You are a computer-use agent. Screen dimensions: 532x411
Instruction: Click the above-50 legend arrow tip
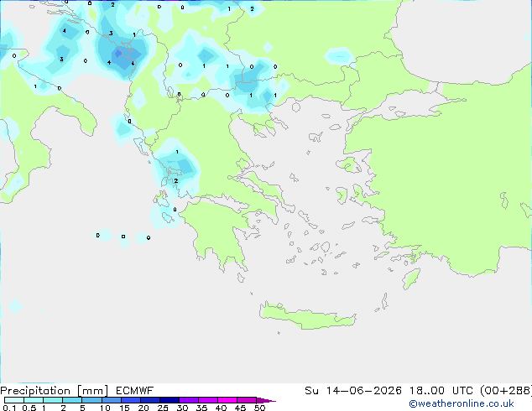coord(266,400)
